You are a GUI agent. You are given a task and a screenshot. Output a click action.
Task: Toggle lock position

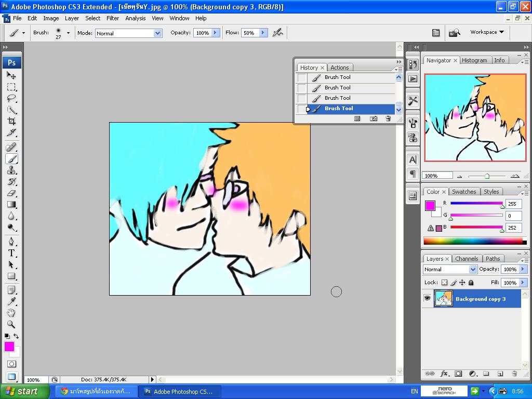point(462,282)
